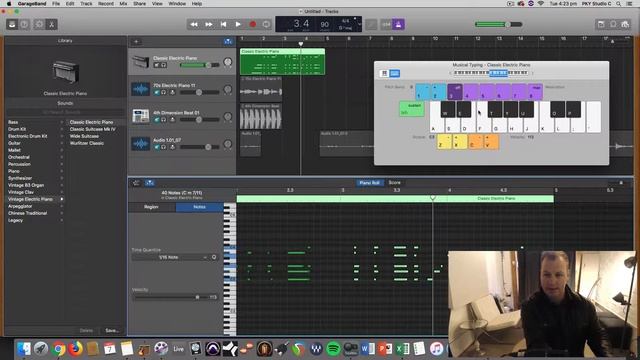Viewport: 640px width, 360px height.
Task: Toggle the purple Metronome button
Action: pyautogui.click(x=398, y=24)
